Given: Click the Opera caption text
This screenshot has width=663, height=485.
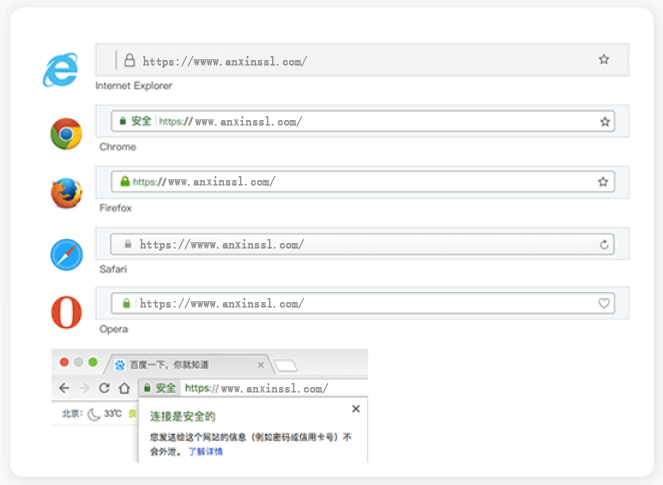Looking at the screenshot, I should 113,329.
